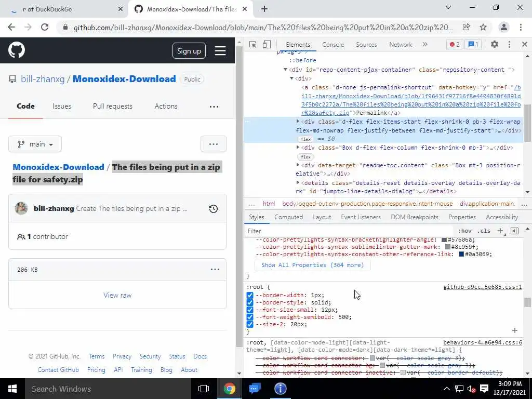Open the GitHub hamburger menu
The image size is (532, 399).
(220, 51)
